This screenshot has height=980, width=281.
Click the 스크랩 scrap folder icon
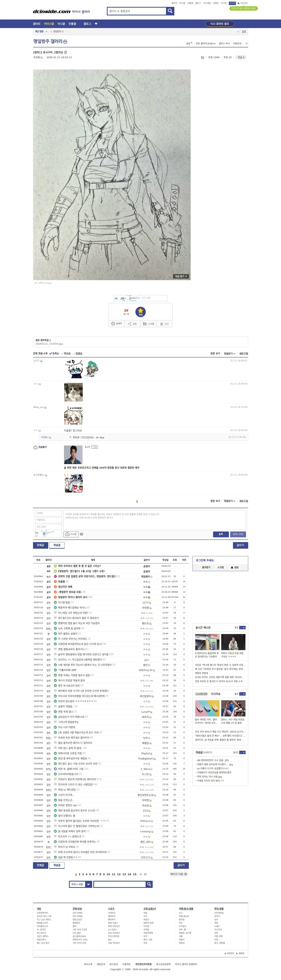tap(148, 324)
